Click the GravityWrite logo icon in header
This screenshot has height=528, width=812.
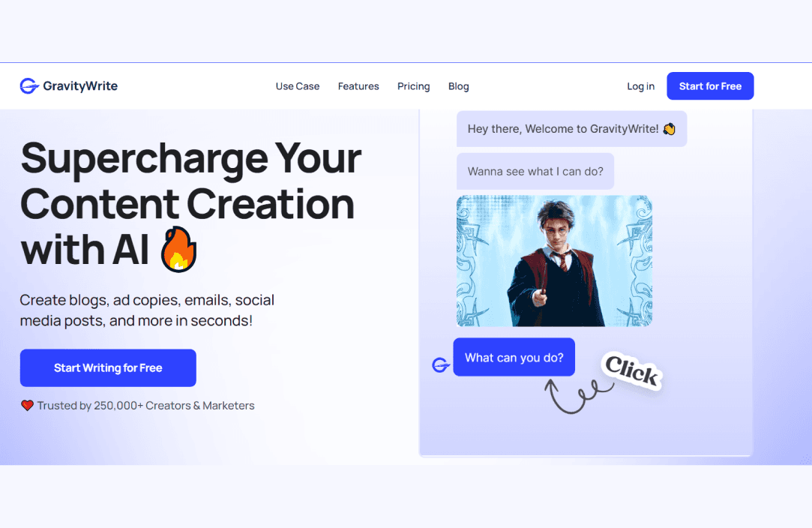(x=29, y=86)
